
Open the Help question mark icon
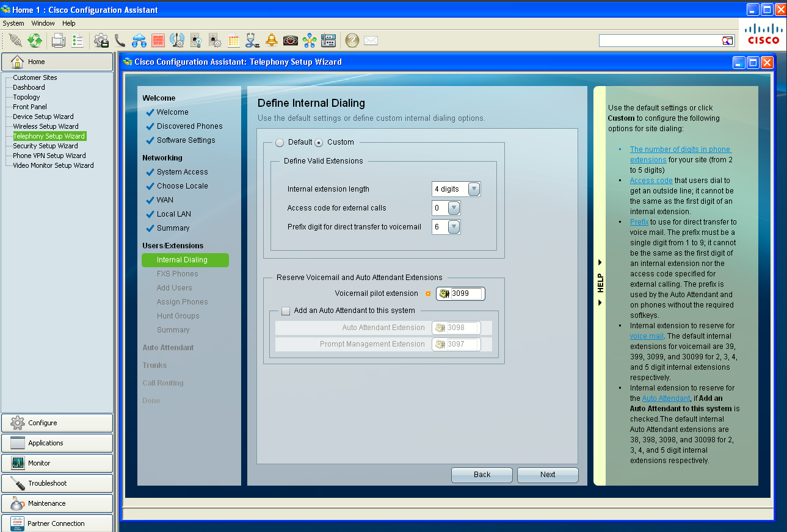(352, 41)
